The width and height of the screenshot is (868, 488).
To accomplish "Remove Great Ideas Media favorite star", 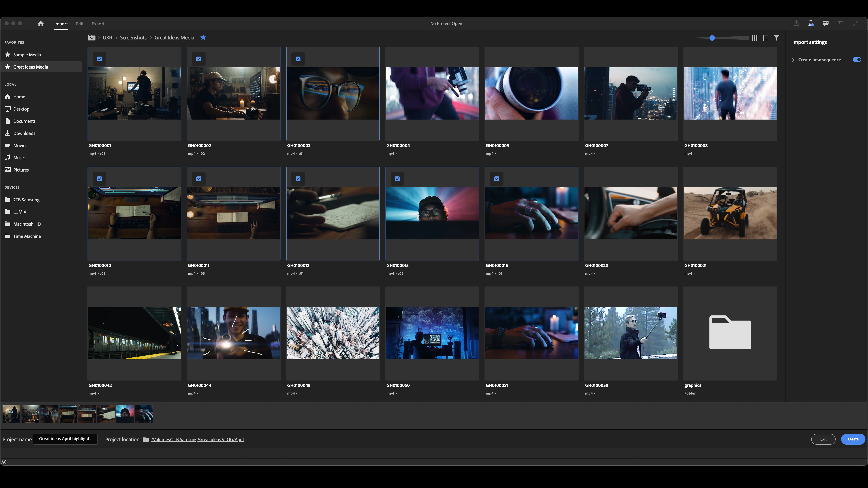I will point(203,37).
